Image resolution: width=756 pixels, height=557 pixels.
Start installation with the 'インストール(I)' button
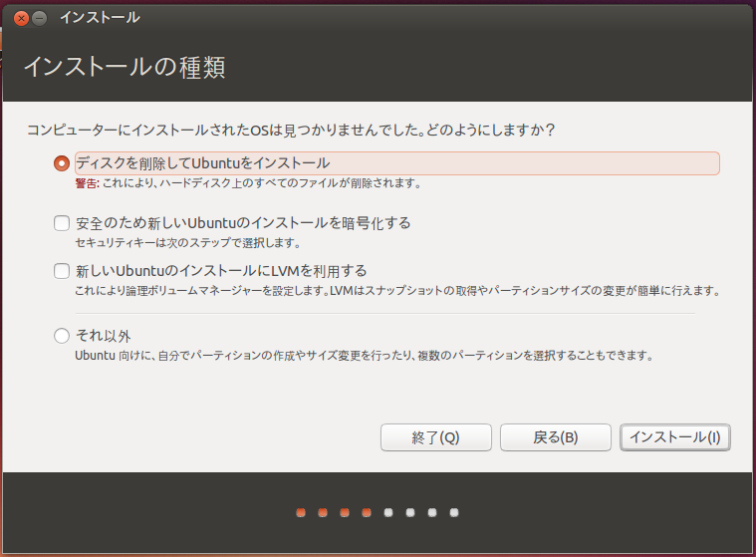675,437
